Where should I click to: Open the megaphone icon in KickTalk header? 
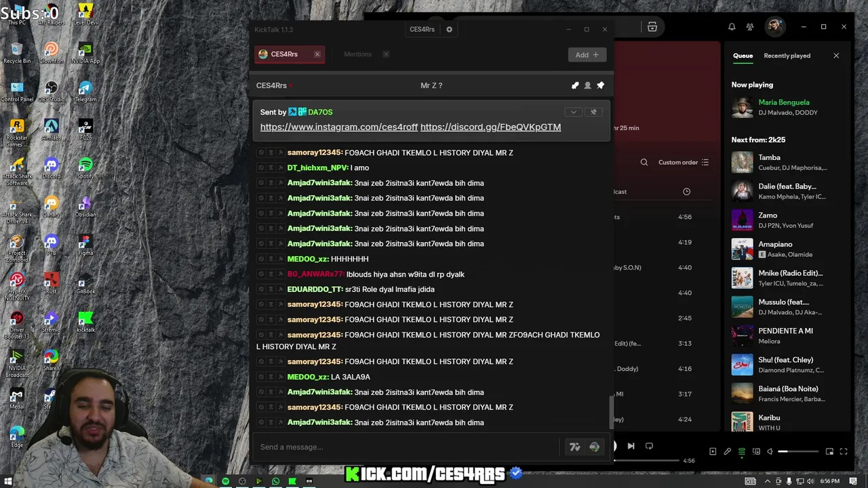point(575,85)
